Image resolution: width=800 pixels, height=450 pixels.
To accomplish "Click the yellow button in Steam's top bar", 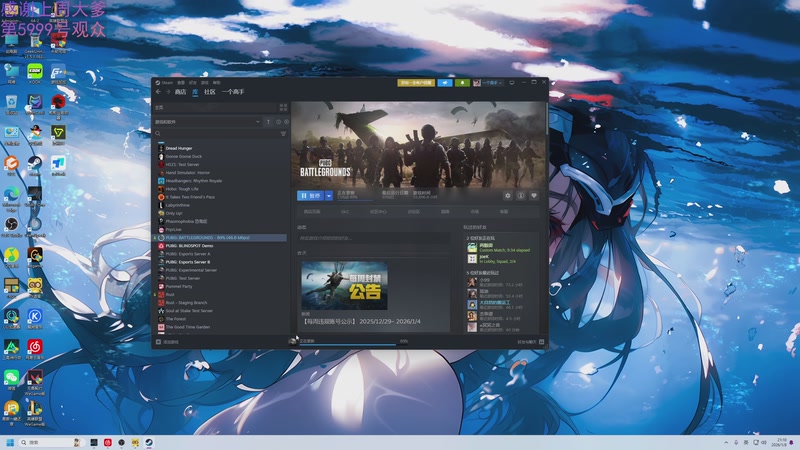I will (416, 82).
